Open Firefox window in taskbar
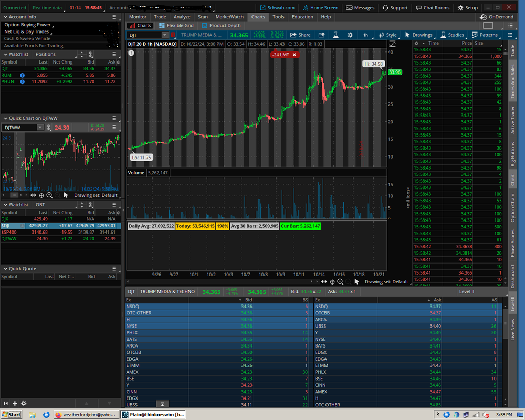This screenshot has width=525, height=420. (x=86, y=415)
